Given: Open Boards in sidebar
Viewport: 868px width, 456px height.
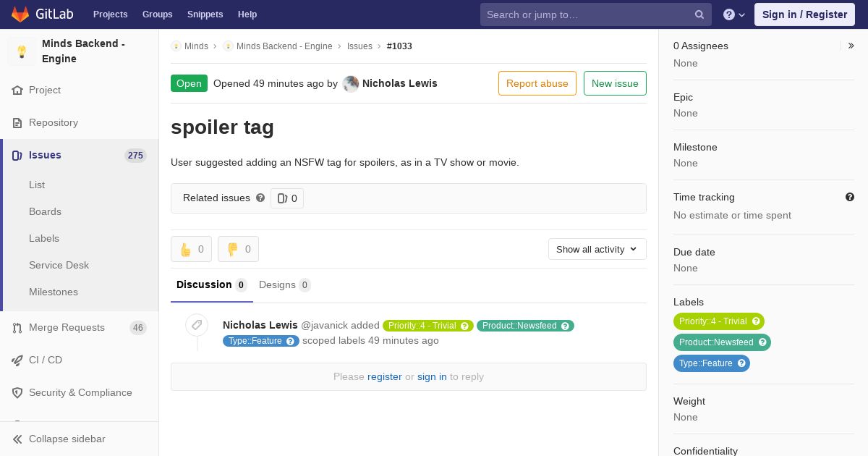Looking at the screenshot, I should point(45,212).
